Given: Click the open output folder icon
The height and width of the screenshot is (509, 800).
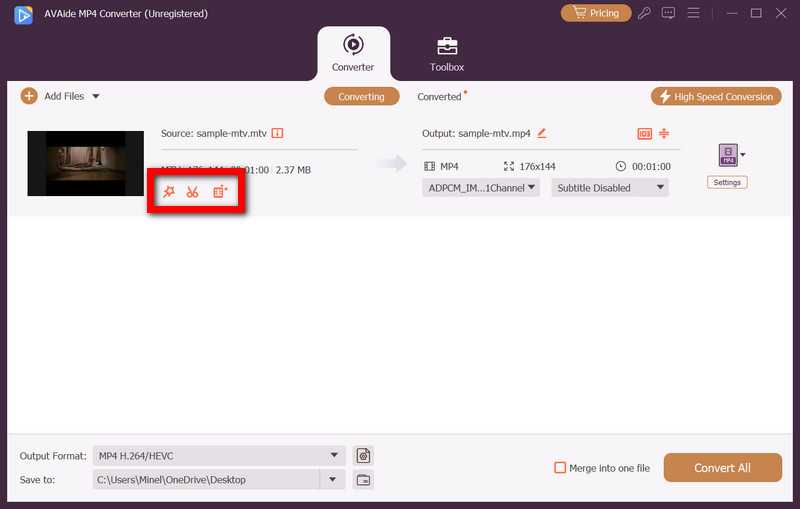Looking at the screenshot, I should point(363,480).
